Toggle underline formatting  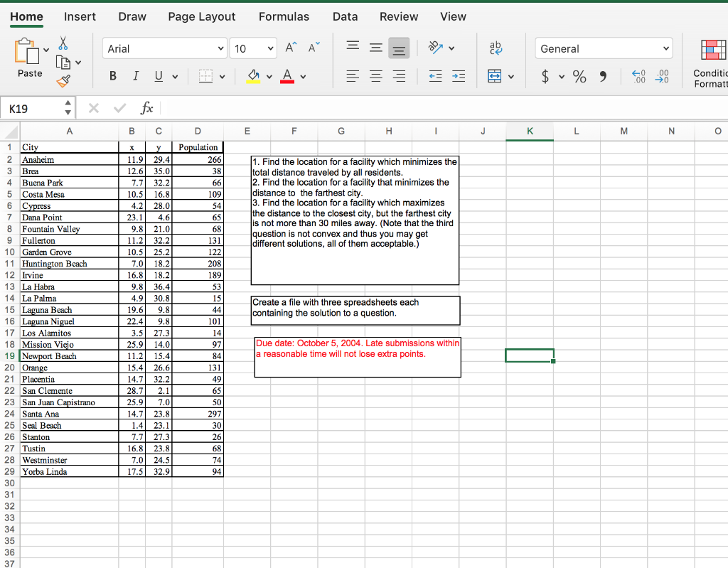tap(158, 75)
